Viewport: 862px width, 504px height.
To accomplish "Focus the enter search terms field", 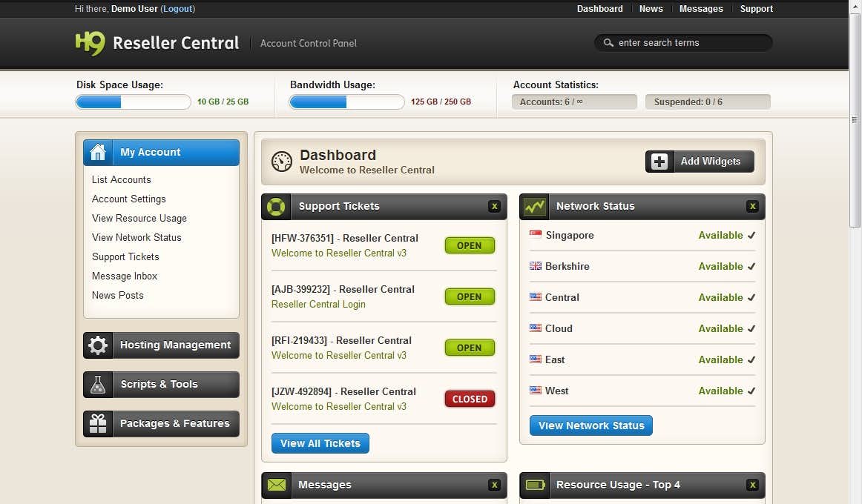I will (x=690, y=43).
